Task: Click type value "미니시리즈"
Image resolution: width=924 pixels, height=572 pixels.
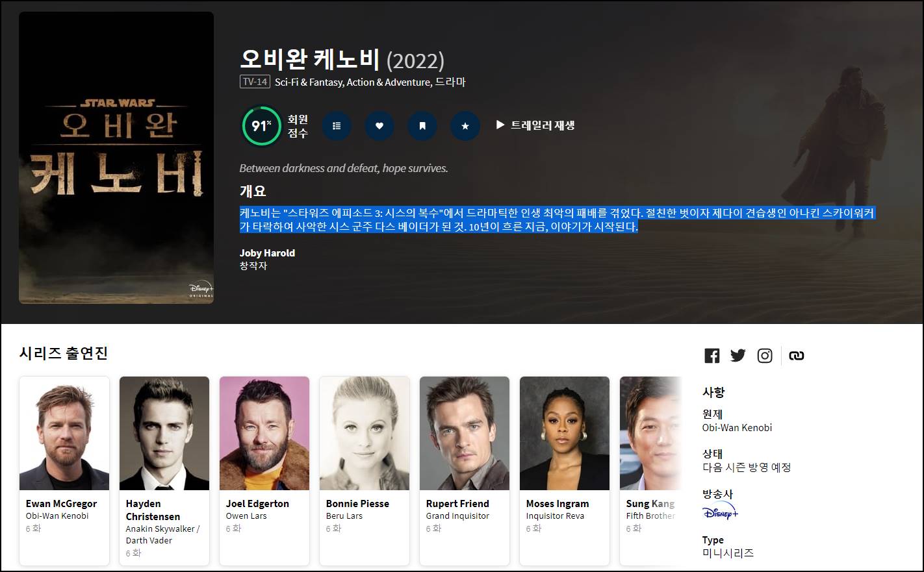Action: (728, 553)
